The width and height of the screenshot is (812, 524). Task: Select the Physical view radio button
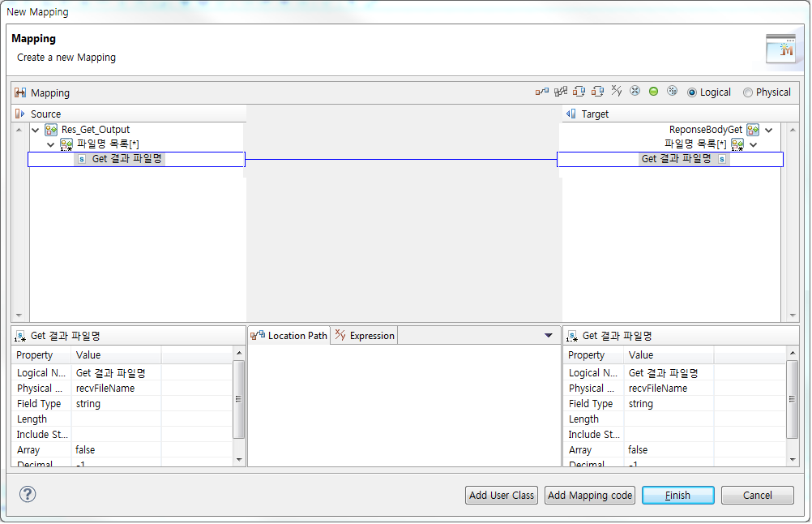tap(747, 92)
